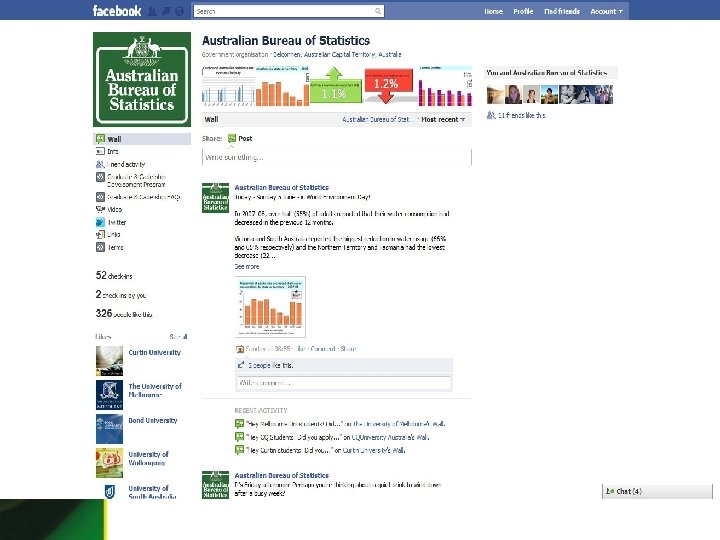Click the search magnifier icon
This screenshot has width=720, height=540.
coord(377,11)
